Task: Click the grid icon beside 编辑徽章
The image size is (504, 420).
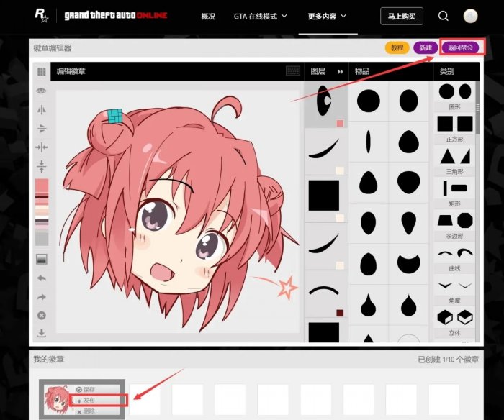Action: (42, 71)
